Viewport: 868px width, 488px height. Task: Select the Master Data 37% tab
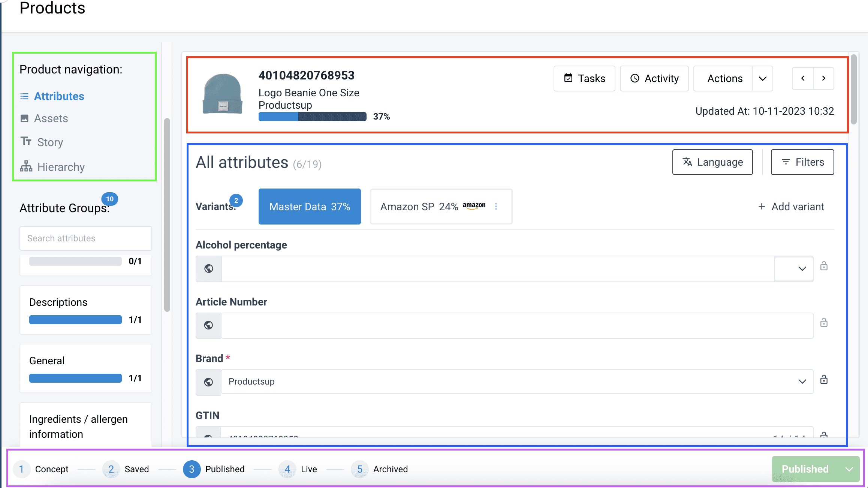tap(310, 207)
